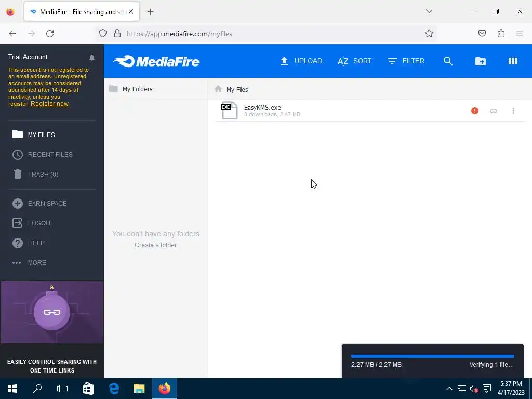Click the share link icon for EasyKMS.exe
Image resolution: width=532 pixels, height=399 pixels.
click(494, 111)
